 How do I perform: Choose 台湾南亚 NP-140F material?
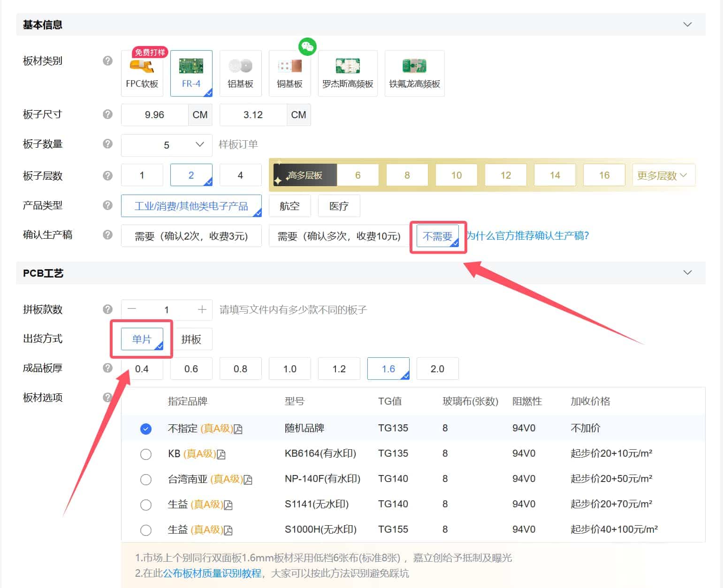tap(146, 479)
